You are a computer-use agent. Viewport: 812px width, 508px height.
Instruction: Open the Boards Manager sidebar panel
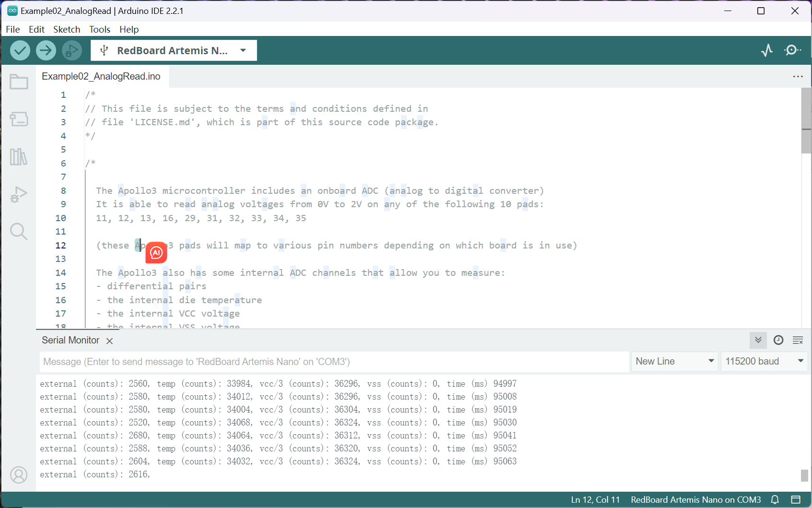pos(19,119)
